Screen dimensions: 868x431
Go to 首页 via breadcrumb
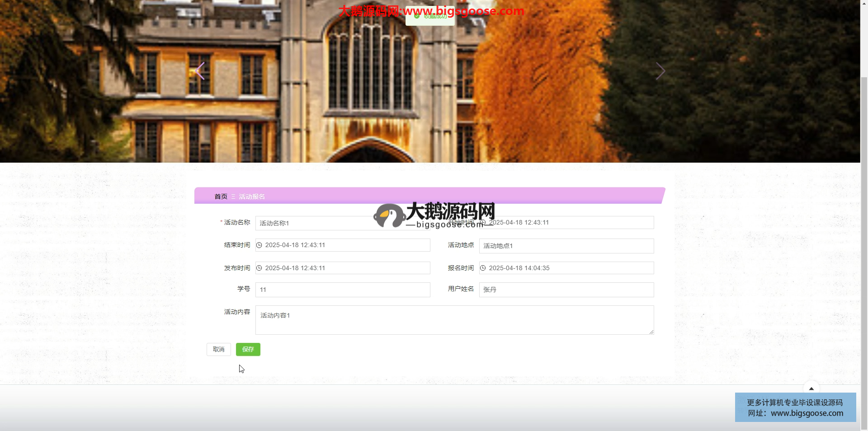coord(221,197)
